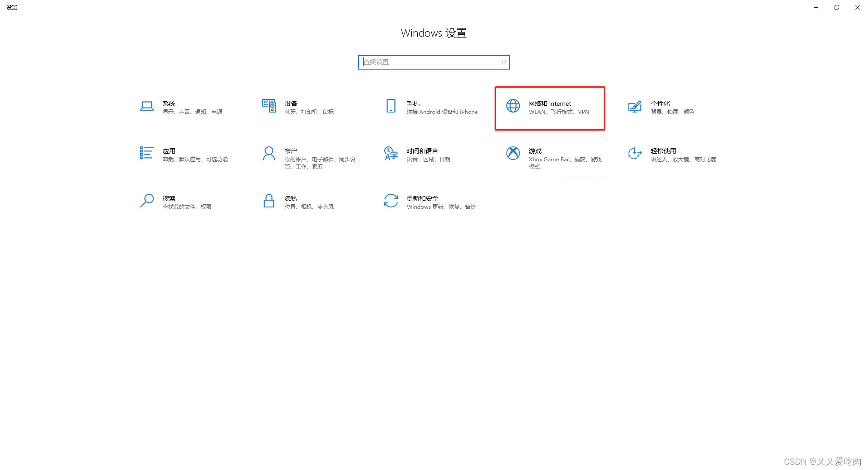Open 网络和 Internet title text
The height and width of the screenshot is (470, 868).
coord(550,103)
